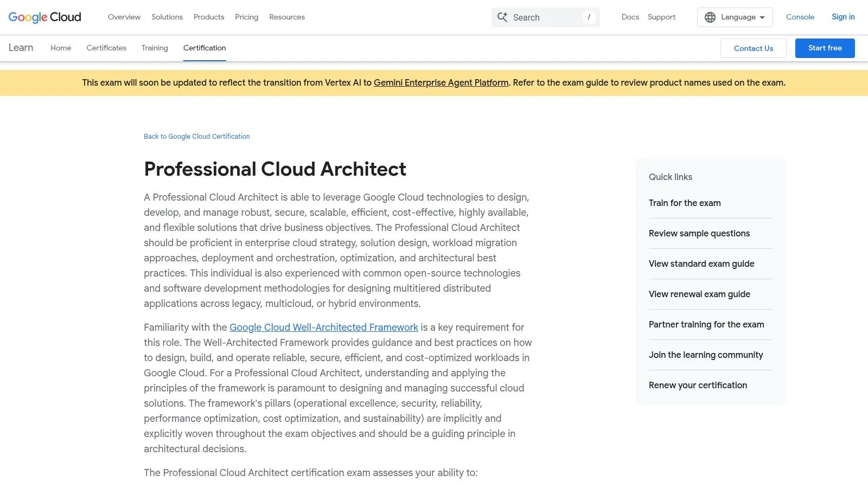
Task: Open Join the learning community link
Action: [706, 355]
